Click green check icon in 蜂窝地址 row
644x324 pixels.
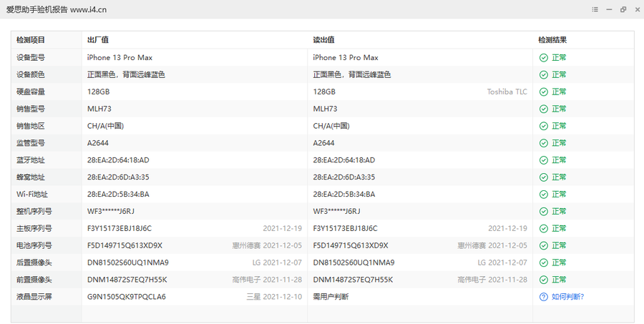pos(543,177)
